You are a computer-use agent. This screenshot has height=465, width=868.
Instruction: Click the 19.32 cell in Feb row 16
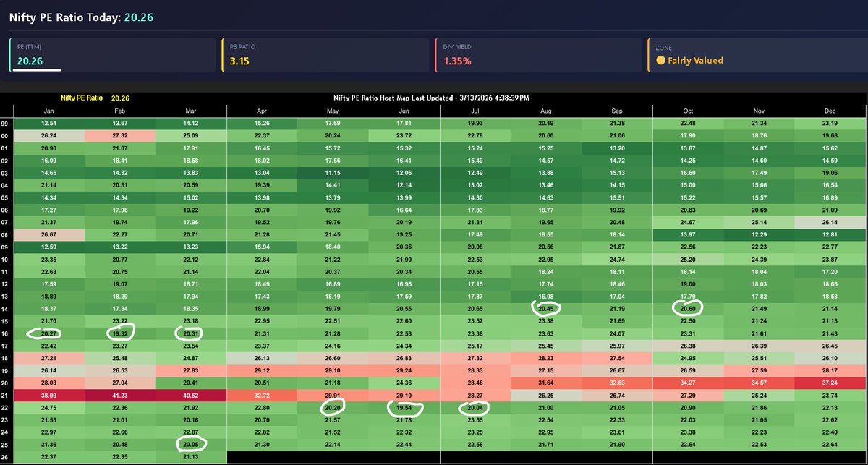(120, 333)
